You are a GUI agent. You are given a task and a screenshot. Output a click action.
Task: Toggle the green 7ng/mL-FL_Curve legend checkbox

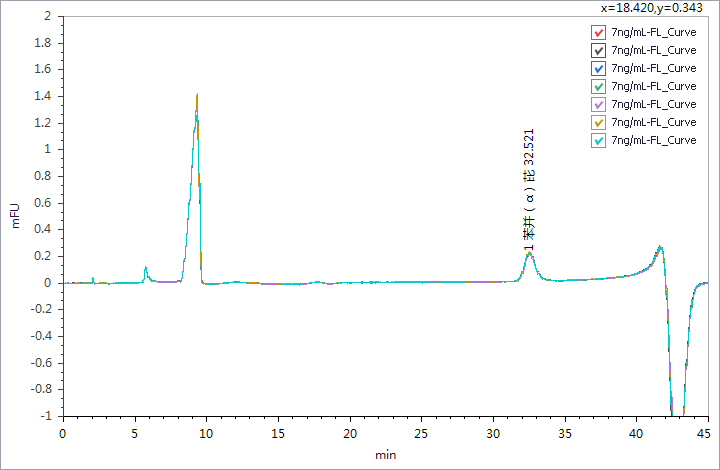(598, 86)
